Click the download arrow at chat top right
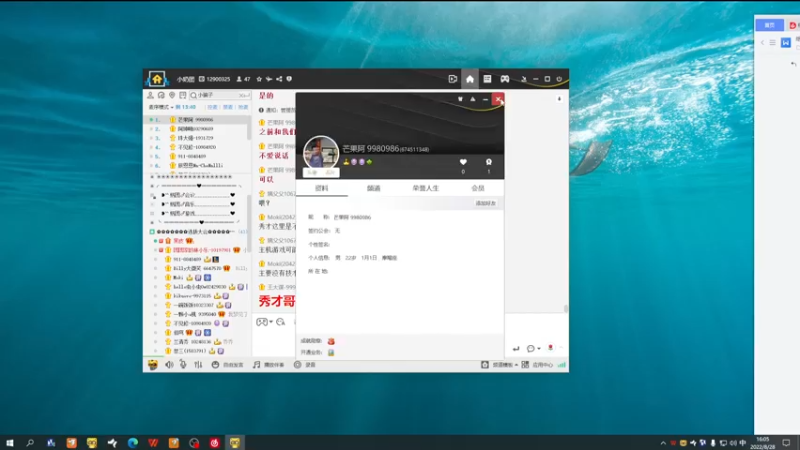Screen dimensions: 800x450 pos(559,98)
